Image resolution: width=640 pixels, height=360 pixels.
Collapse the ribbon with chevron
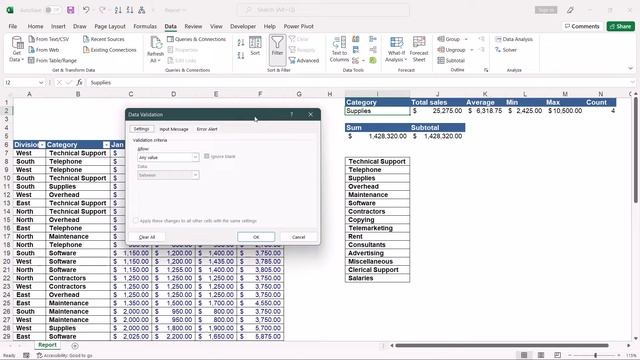click(631, 69)
